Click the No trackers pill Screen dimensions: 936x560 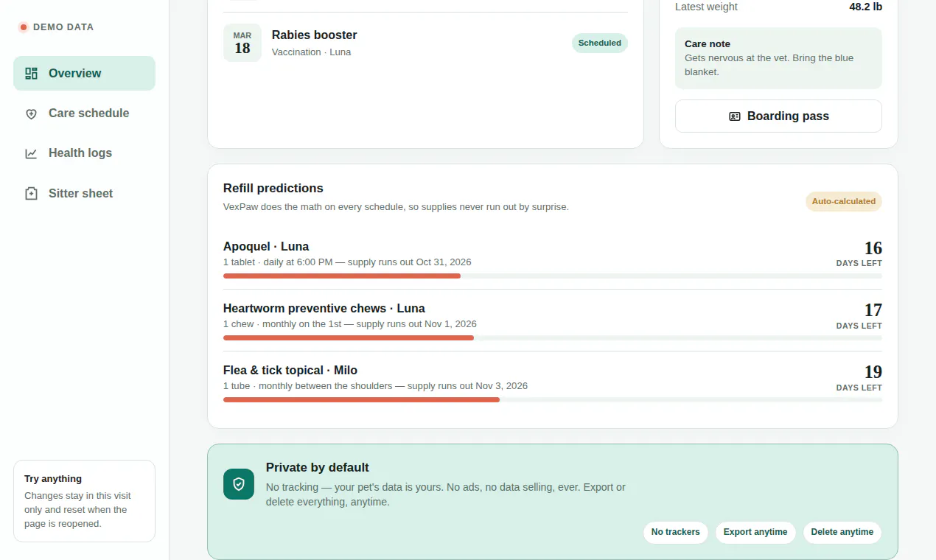676,532
